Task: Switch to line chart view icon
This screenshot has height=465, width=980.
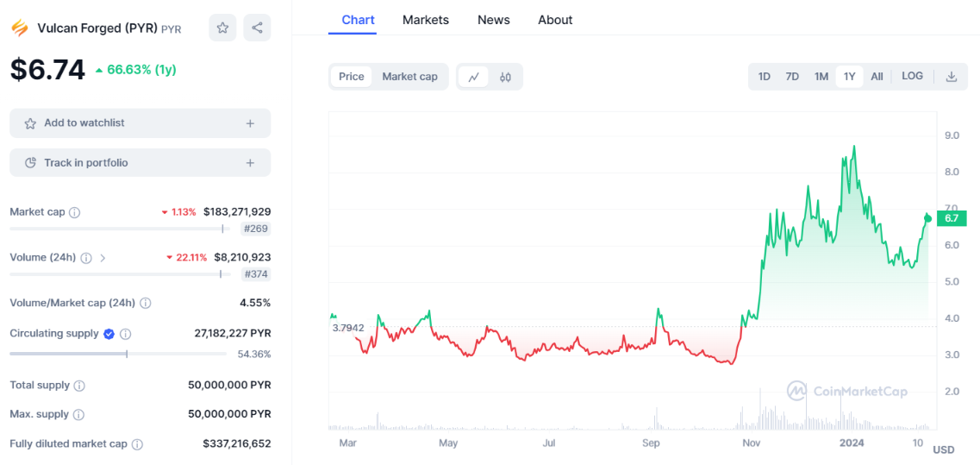Action: tap(473, 77)
